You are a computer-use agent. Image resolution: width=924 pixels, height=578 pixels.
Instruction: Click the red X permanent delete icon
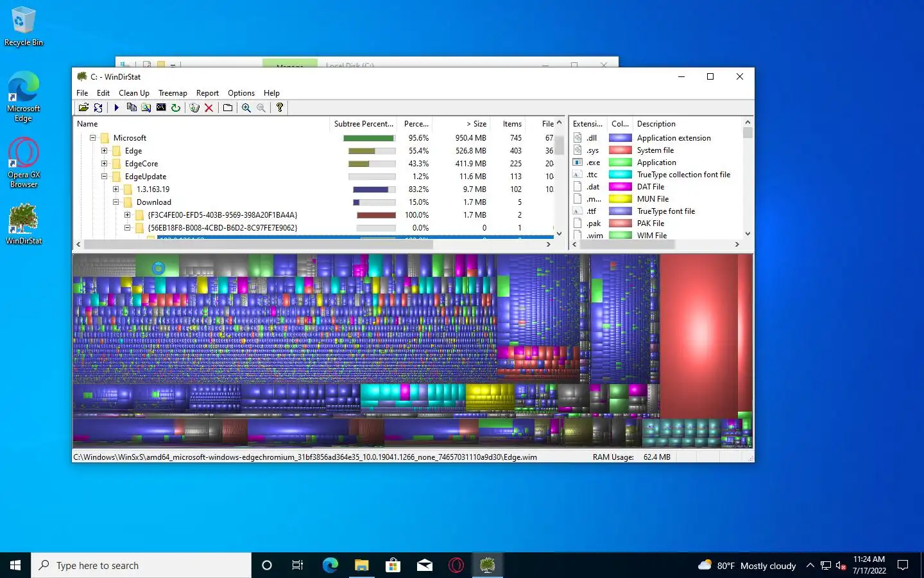(209, 108)
